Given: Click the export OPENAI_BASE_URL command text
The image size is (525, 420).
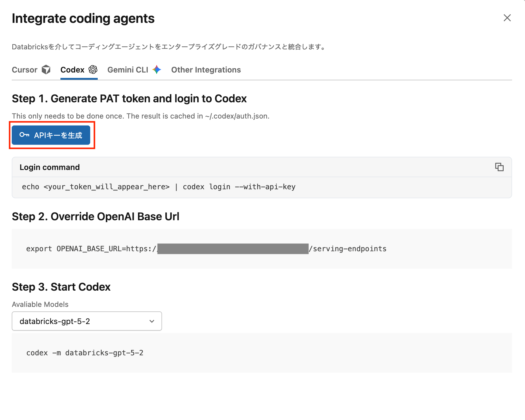Looking at the screenshot, I should [90, 249].
